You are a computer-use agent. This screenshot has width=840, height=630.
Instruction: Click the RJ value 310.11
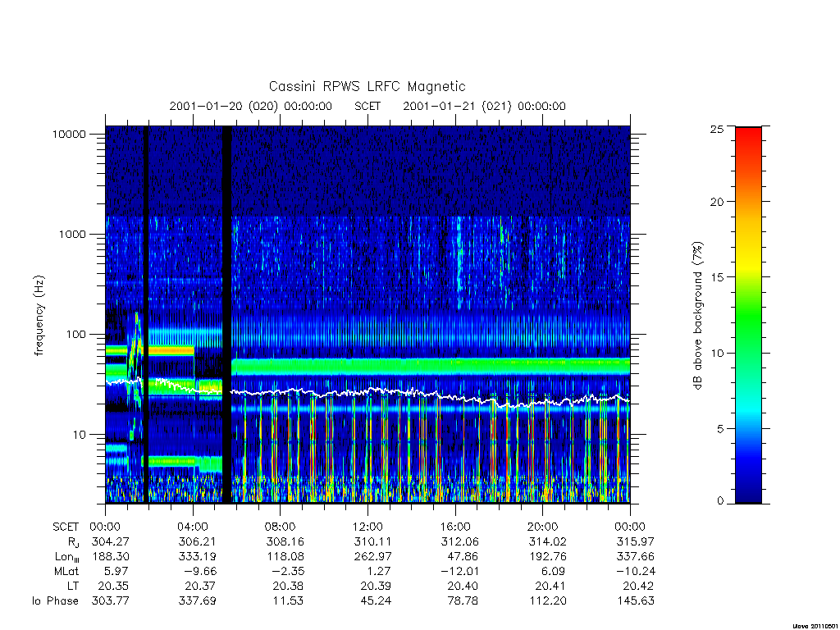pyautogui.click(x=372, y=541)
